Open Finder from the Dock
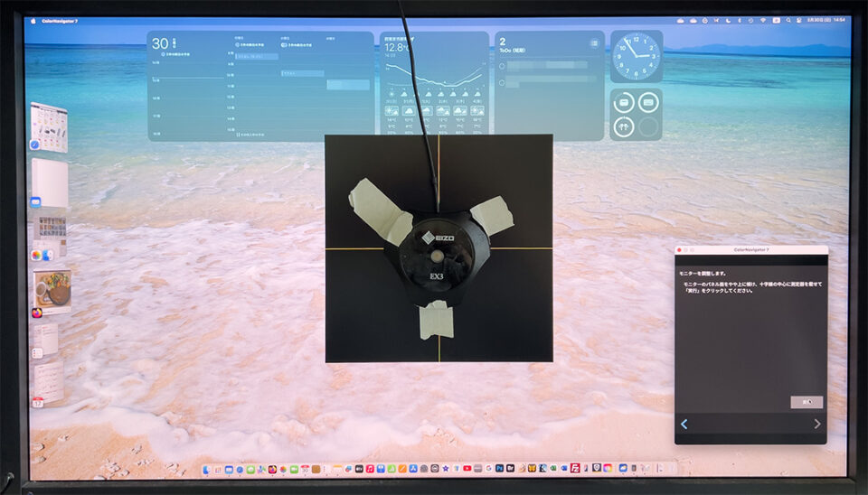The height and width of the screenshot is (495, 868). [207, 469]
